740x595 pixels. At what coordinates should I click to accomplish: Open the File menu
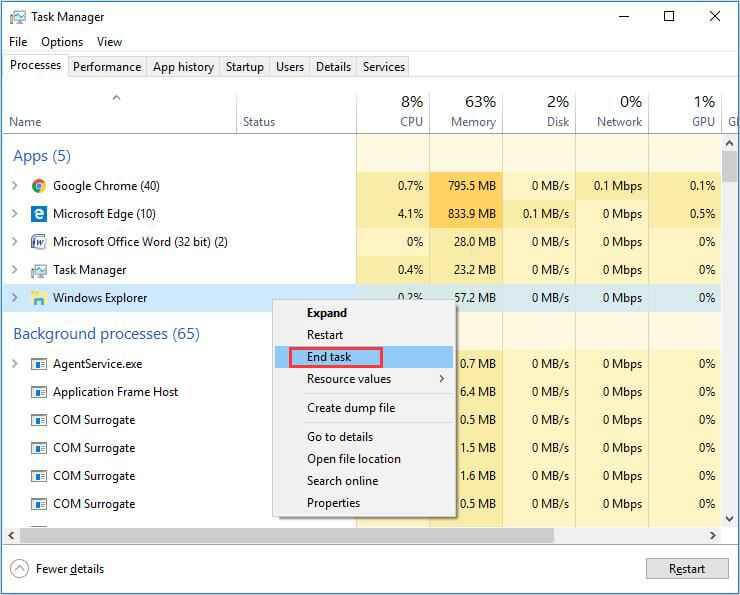(18, 42)
